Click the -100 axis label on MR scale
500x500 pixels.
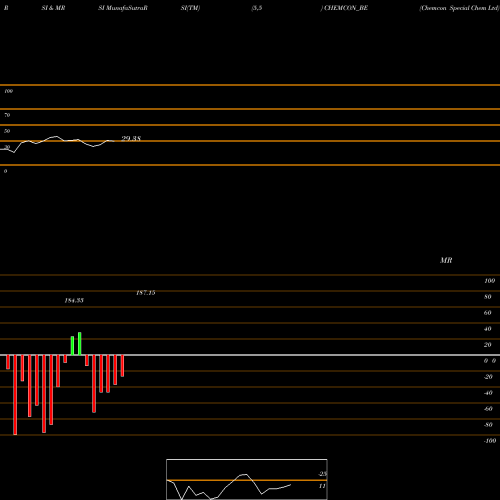490,441
